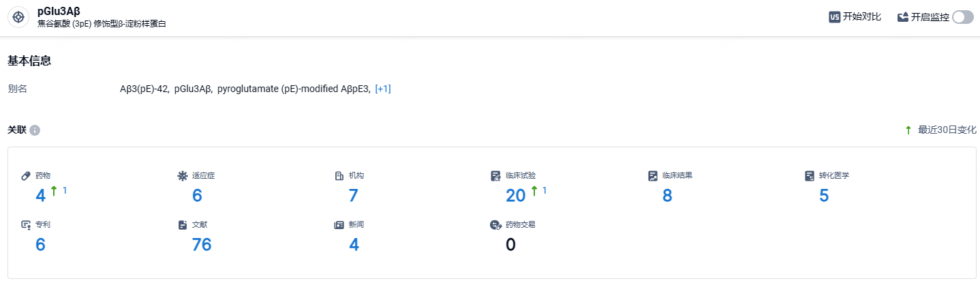980x281 pixels.
Task: Click the info icon beside 关联
Action: (35, 130)
